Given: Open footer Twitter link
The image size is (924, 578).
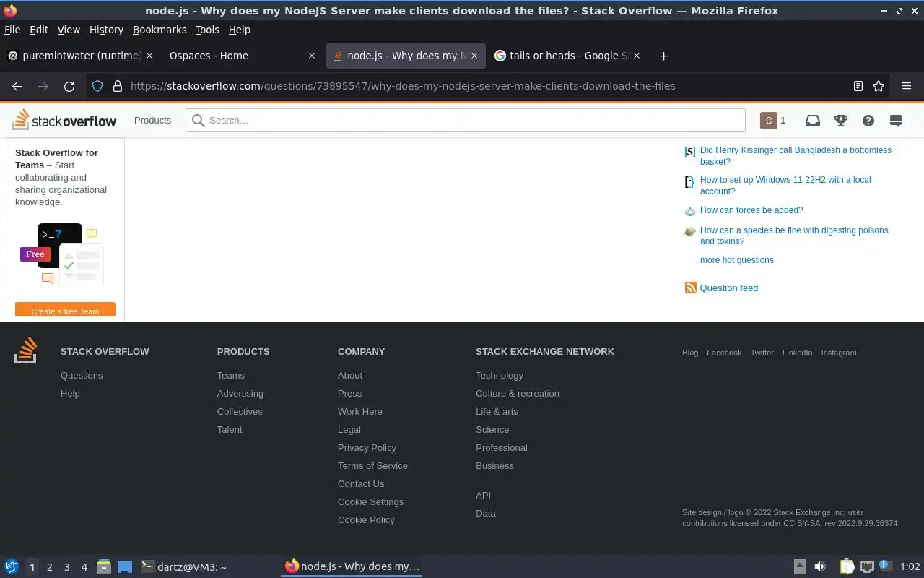Looking at the screenshot, I should click(762, 353).
